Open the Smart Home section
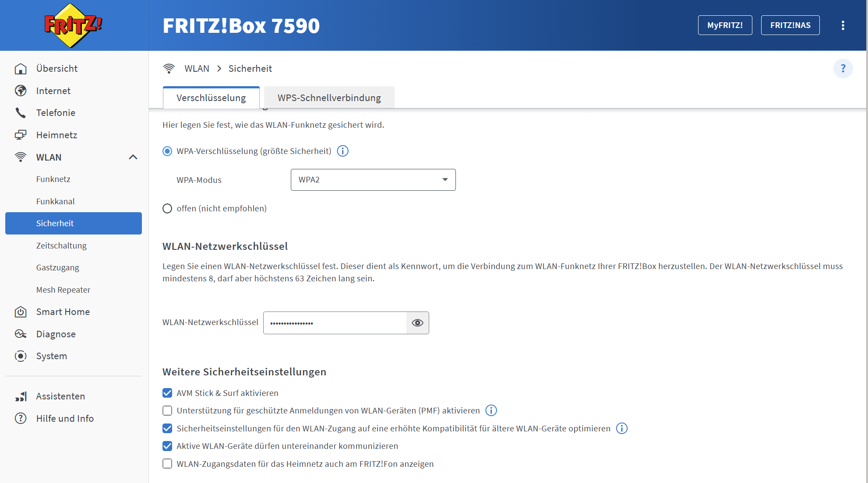Screen dimensions: 868x483 tap(63, 312)
